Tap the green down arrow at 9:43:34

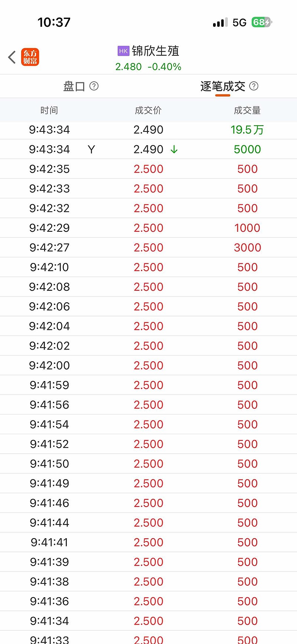point(174,149)
